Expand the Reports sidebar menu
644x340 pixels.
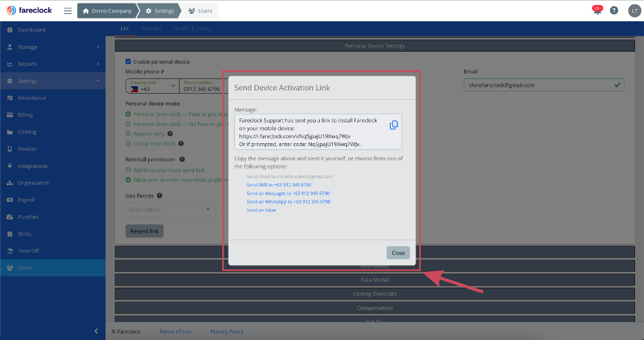[52, 64]
